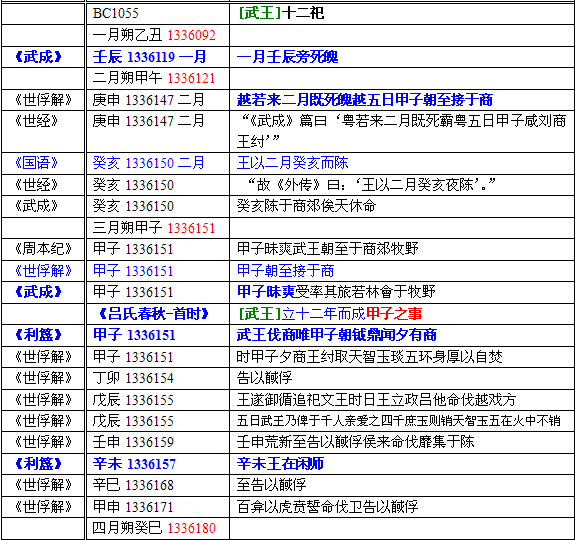Select the 三月朔甲子 row
Screen dimensions: 575x540
pos(288,228)
